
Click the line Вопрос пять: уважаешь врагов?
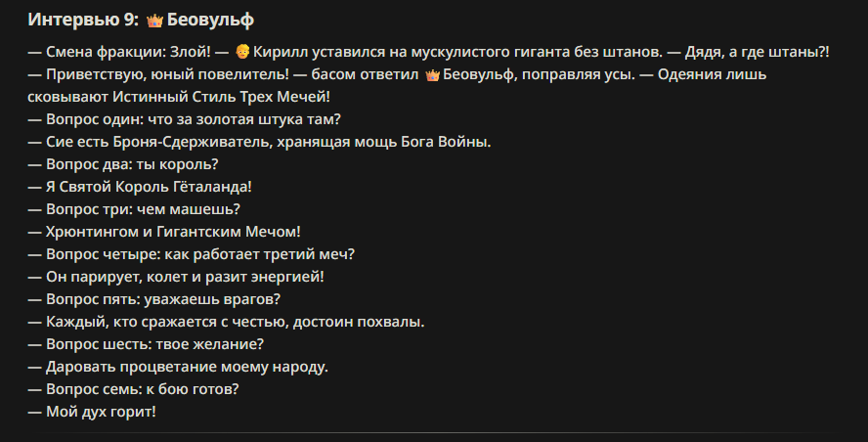[x=153, y=299]
